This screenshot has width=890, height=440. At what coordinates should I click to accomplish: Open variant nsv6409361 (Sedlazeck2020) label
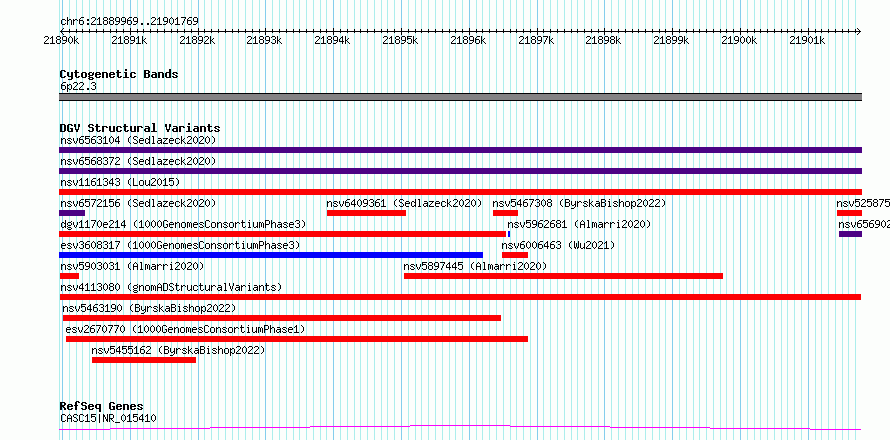tap(404, 203)
